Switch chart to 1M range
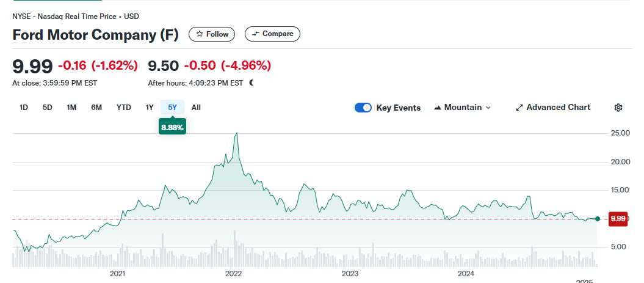The image size is (644, 283). point(71,108)
